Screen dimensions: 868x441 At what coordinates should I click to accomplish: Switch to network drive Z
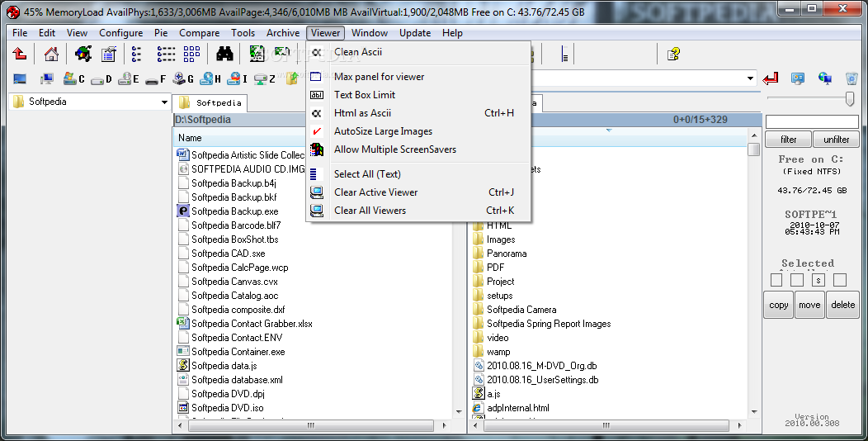(x=264, y=79)
